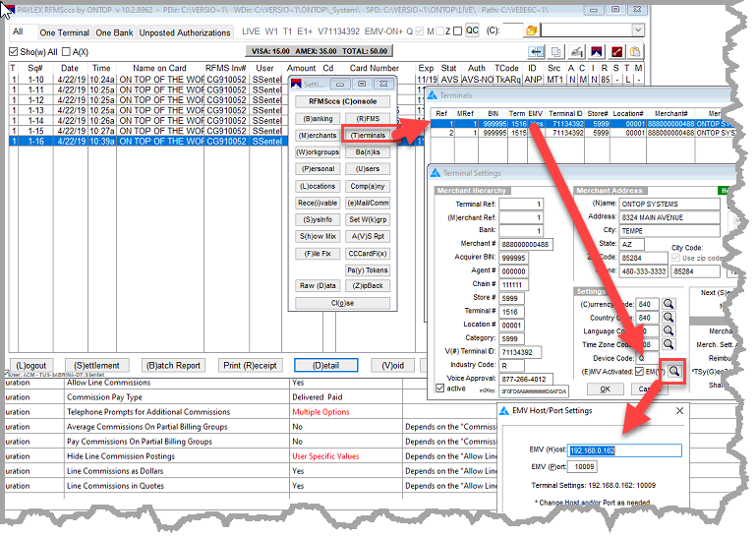
Task: Select transaction row 1-12 in the list
Action: [148, 100]
